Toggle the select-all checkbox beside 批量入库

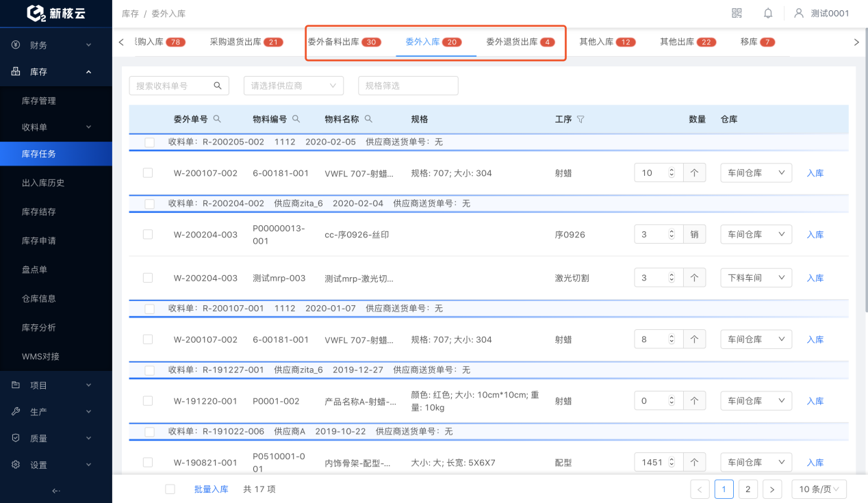click(x=170, y=489)
